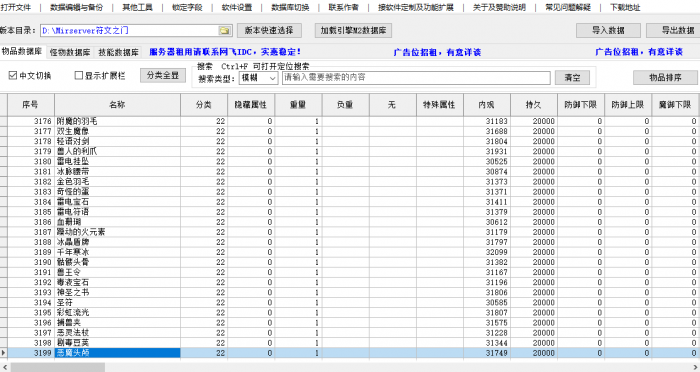Click the folder browse icon in path field

tap(225, 31)
